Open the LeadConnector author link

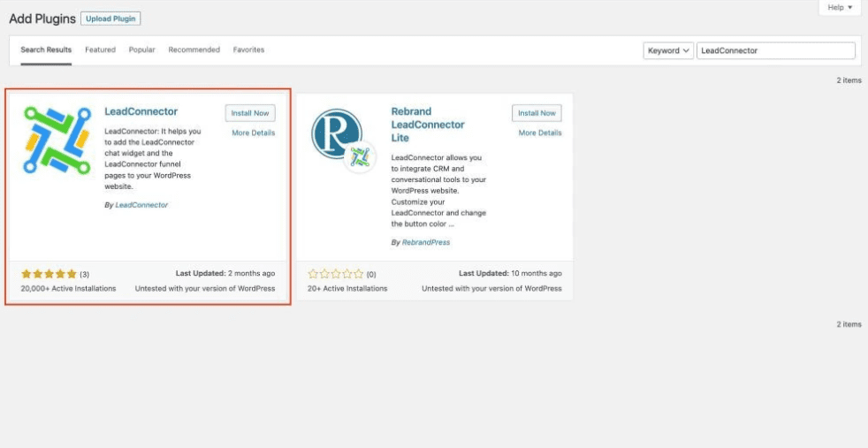coord(141,205)
